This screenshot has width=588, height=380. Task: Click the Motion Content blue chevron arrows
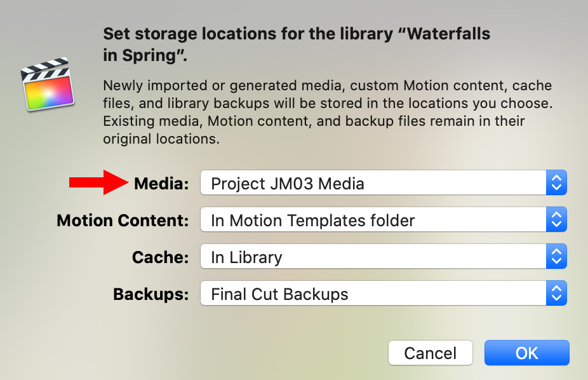coord(556,219)
